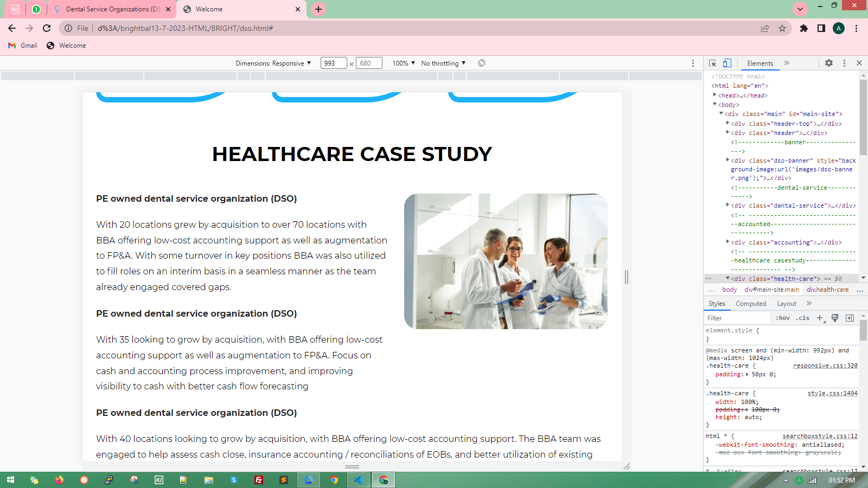Viewport: 868px width, 488px height.
Task: Open the Chrome extensions puzzle icon
Action: [803, 28]
